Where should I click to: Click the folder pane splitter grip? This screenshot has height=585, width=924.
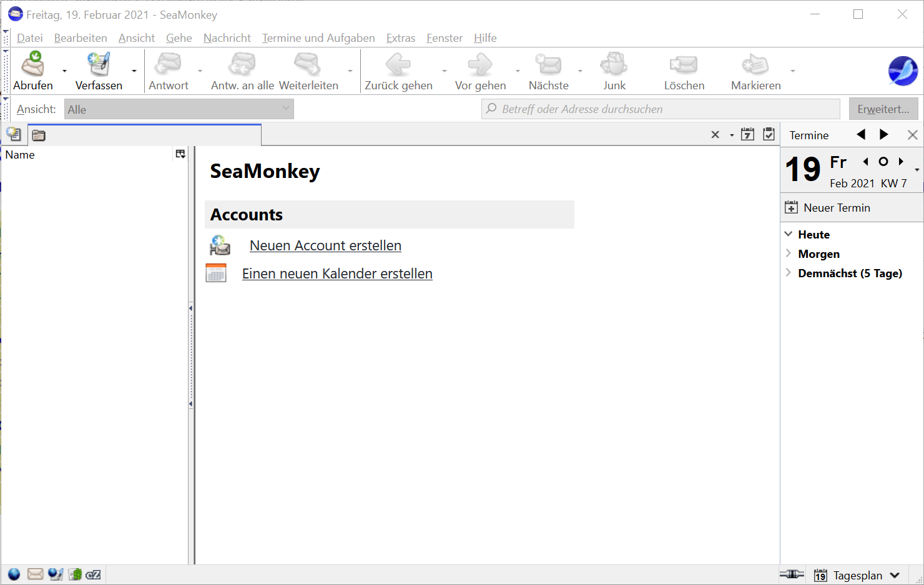190,356
